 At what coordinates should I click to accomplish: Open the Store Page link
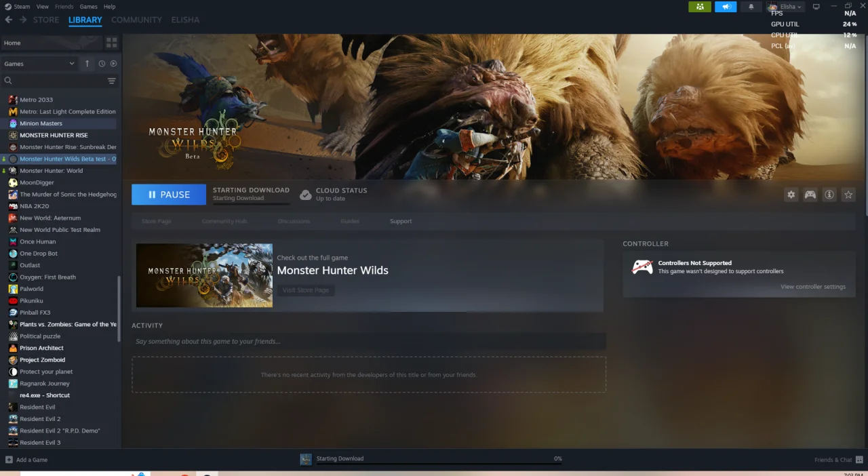pos(156,221)
